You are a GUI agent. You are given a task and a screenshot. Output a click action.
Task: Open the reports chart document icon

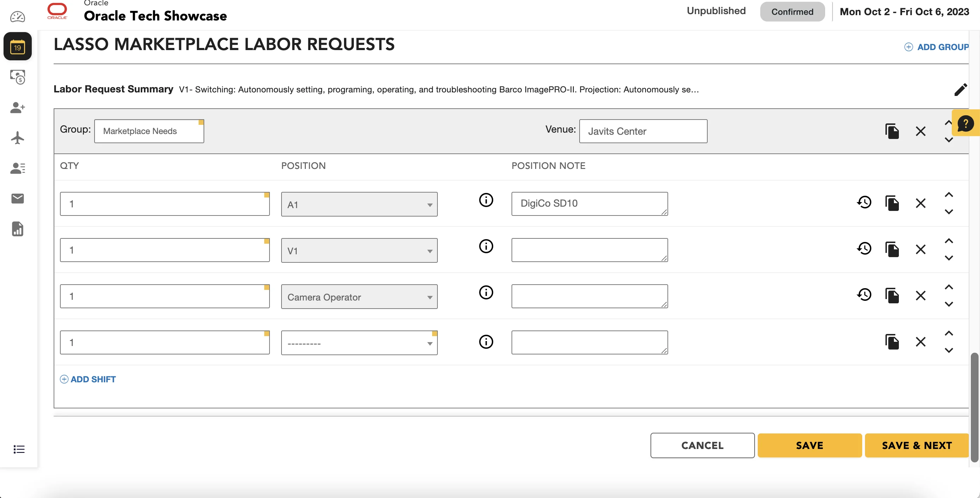coord(18,229)
